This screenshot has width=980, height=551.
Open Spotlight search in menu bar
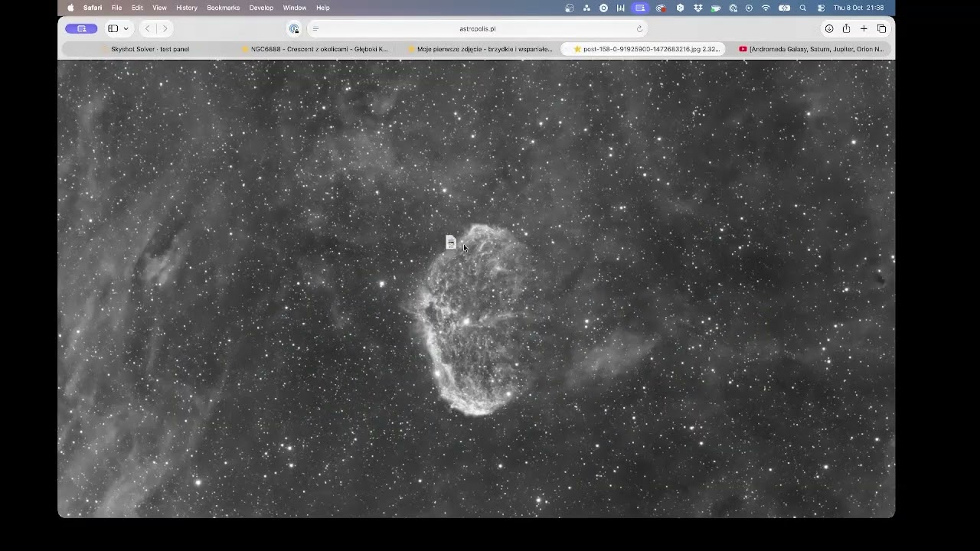click(x=802, y=8)
